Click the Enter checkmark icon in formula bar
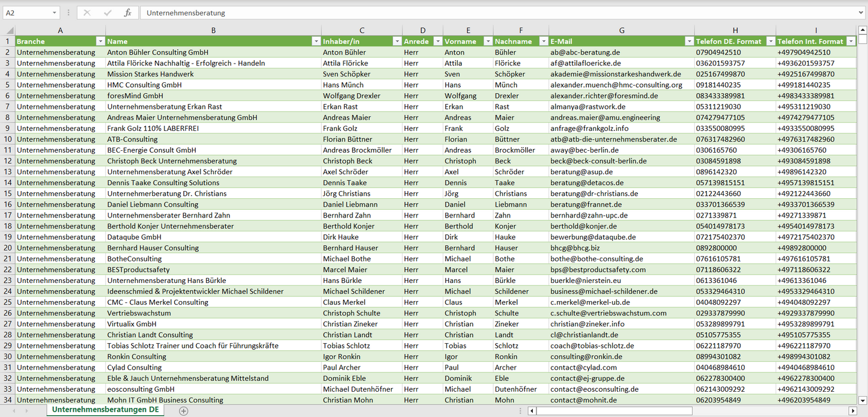 tap(108, 13)
